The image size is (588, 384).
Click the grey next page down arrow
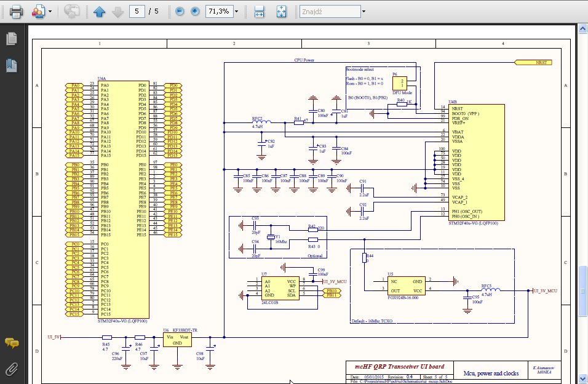point(117,11)
